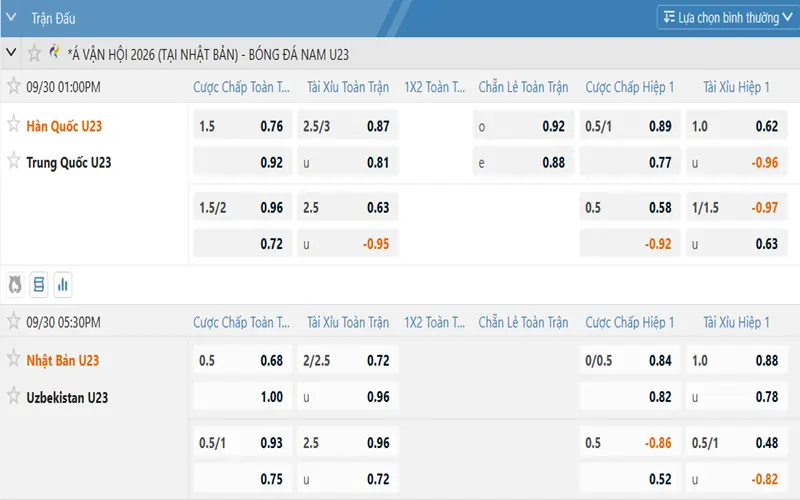
Task: Select first-half under odds 0.78
Action: tap(737, 396)
